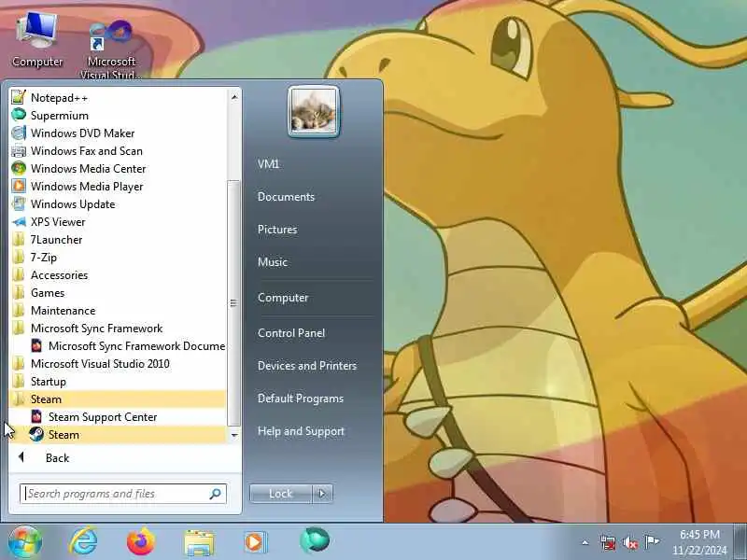
Task: Open XPS Viewer
Action: (118, 222)
